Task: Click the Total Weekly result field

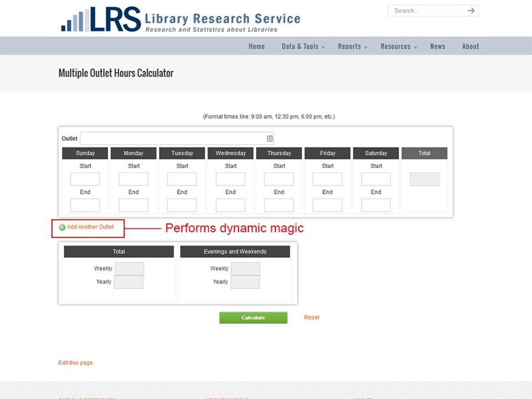Action: (x=129, y=269)
